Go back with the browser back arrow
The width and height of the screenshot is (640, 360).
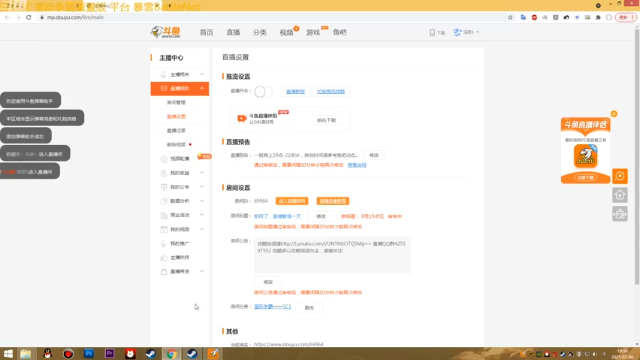[x=7, y=17]
